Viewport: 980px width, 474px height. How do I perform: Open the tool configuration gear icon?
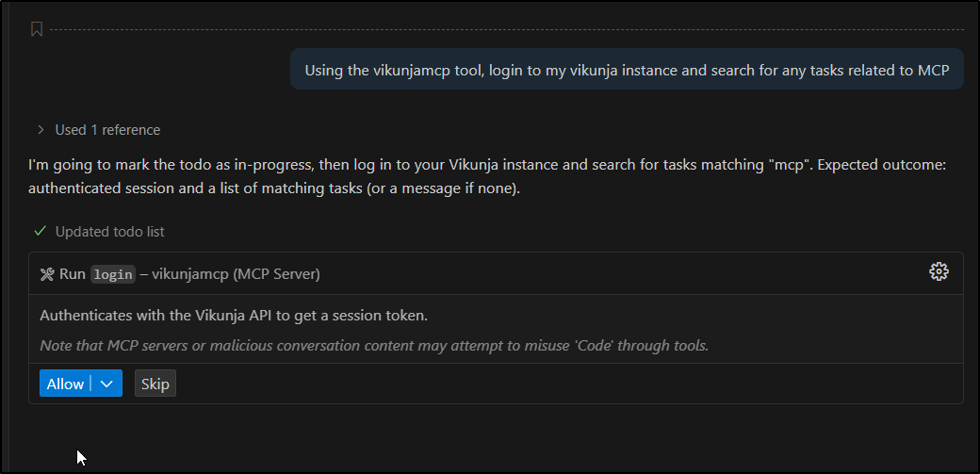(939, 272)
